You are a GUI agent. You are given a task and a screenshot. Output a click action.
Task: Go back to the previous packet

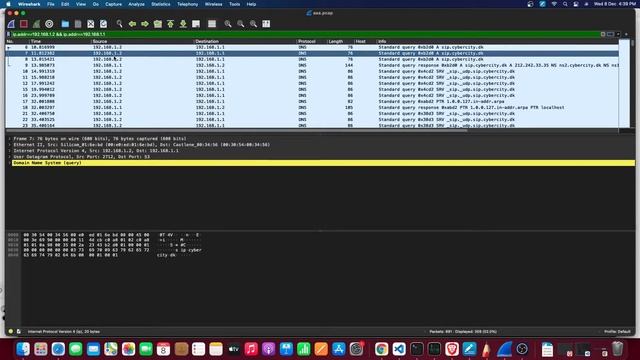click(132, 24)
